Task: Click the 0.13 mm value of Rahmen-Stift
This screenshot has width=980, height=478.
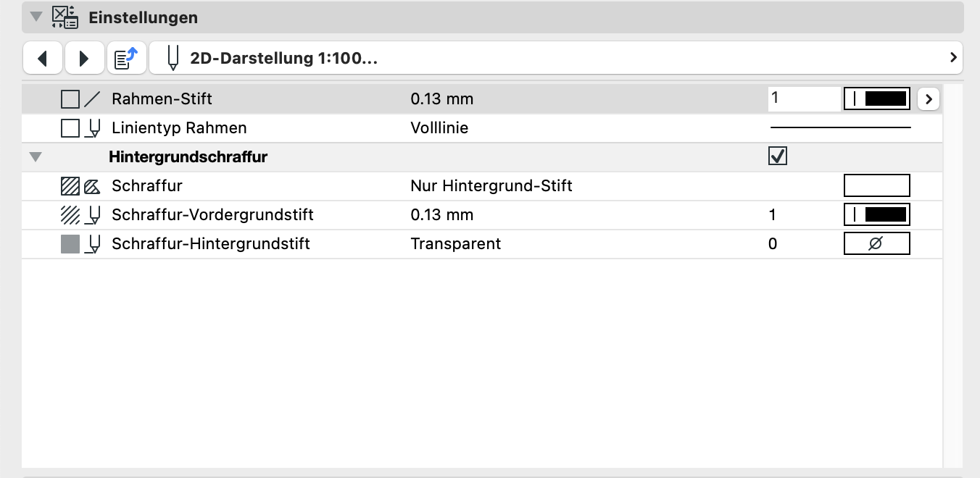Action: pyautogui.click(x=441, y=98)
